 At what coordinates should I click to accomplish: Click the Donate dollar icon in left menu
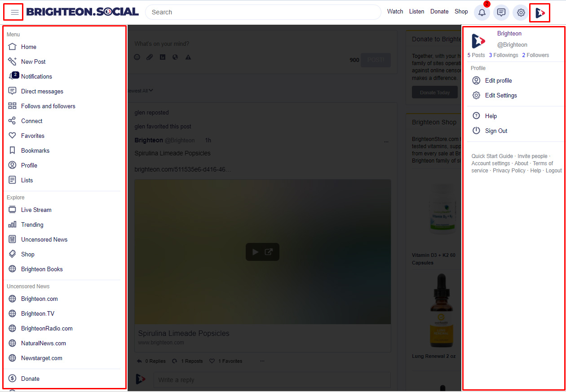(x=12, y=379)
